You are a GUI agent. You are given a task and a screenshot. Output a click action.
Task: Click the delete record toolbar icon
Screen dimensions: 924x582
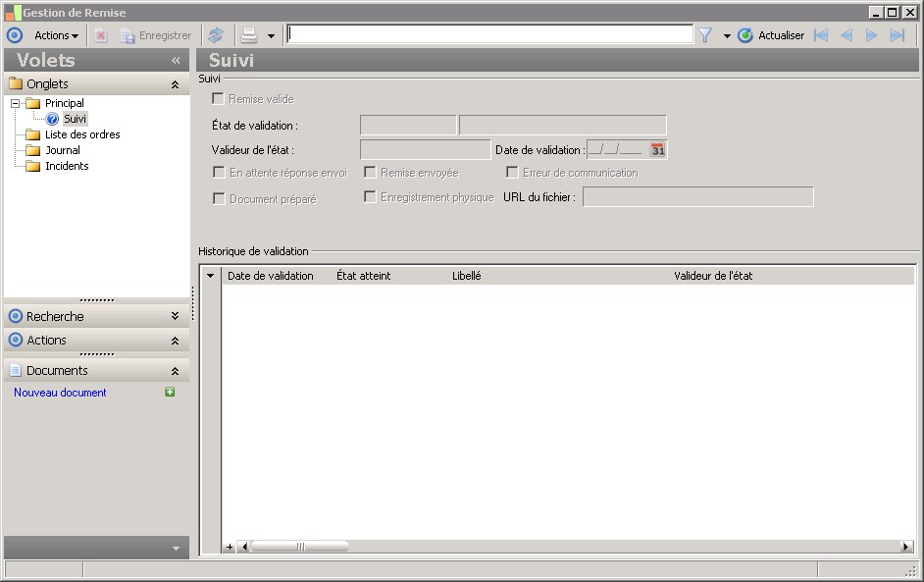pos(101,35)
